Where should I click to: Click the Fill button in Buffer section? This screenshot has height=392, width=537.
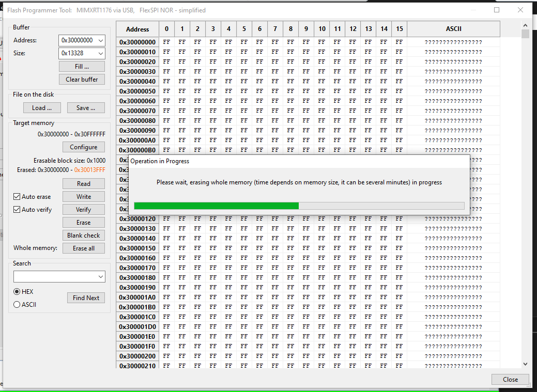coord(82,66)
